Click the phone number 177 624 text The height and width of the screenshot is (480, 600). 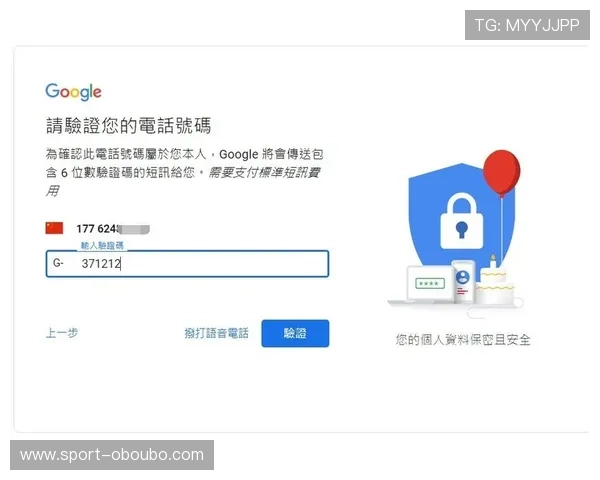coord(98,229)
